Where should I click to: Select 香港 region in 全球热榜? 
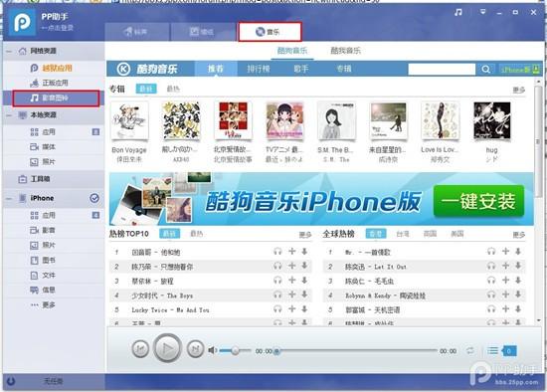pos(376,234)
